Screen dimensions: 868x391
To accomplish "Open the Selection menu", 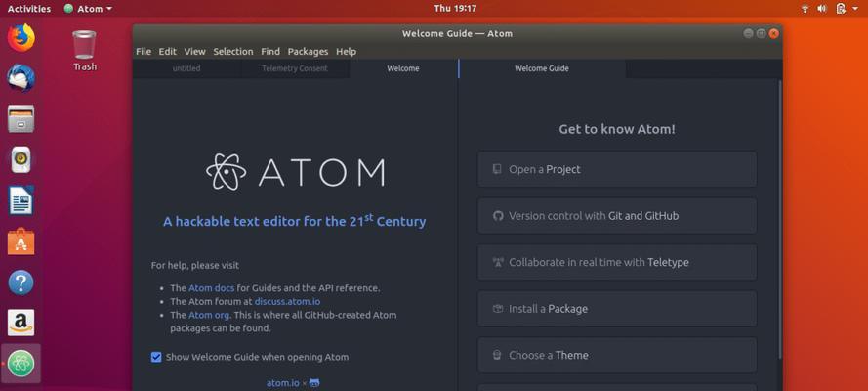I will coord(233,51).
